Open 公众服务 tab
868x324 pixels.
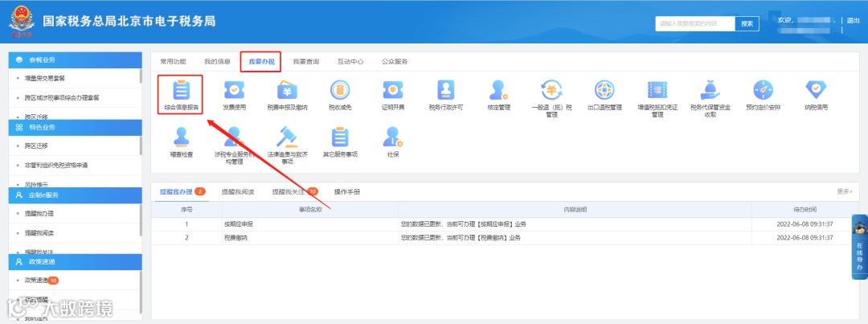coord(395,61)
